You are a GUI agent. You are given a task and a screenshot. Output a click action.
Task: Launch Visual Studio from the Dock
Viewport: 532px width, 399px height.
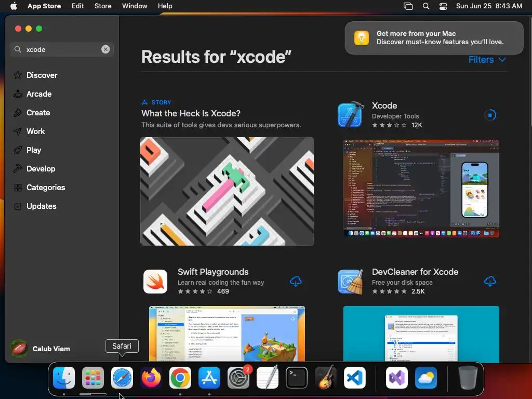[397, 378]
